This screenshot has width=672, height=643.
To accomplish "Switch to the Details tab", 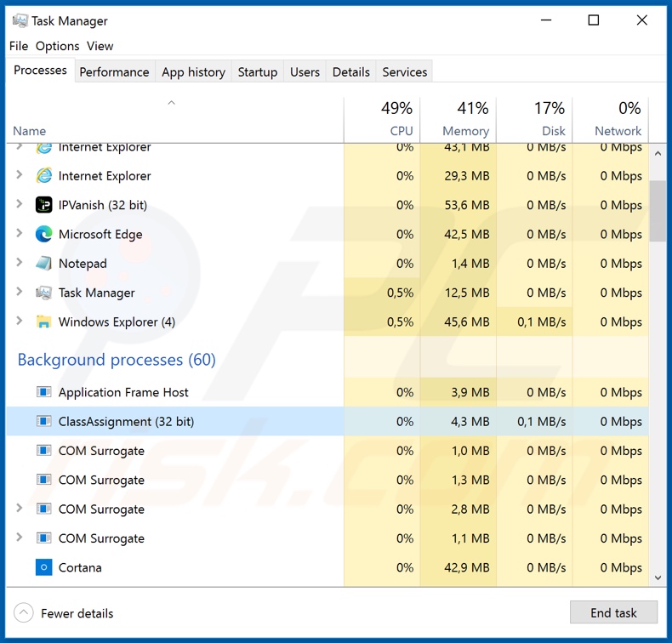I will (351, 72).
